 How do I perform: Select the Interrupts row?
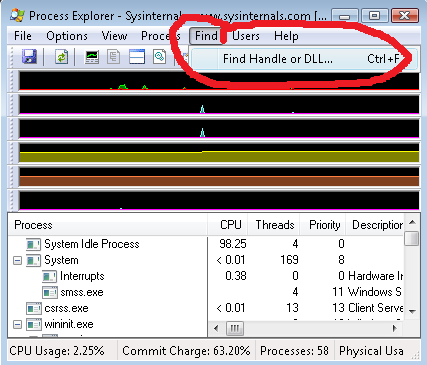tap(206, 276)
